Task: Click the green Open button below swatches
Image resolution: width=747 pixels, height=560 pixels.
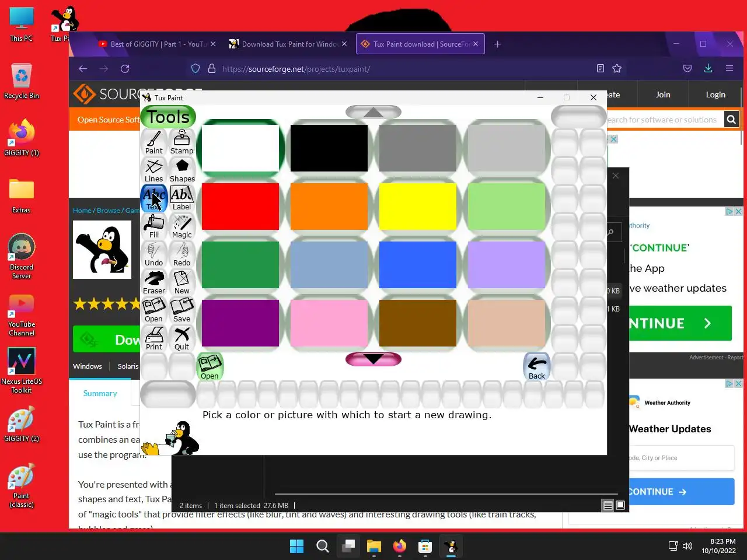Action: click(x=210, y=367)
